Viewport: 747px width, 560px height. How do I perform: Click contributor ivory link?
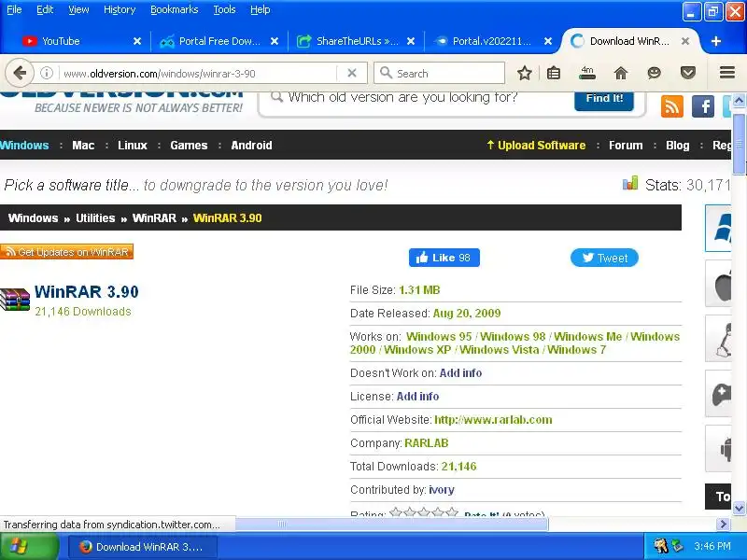[x=442, y=489]
